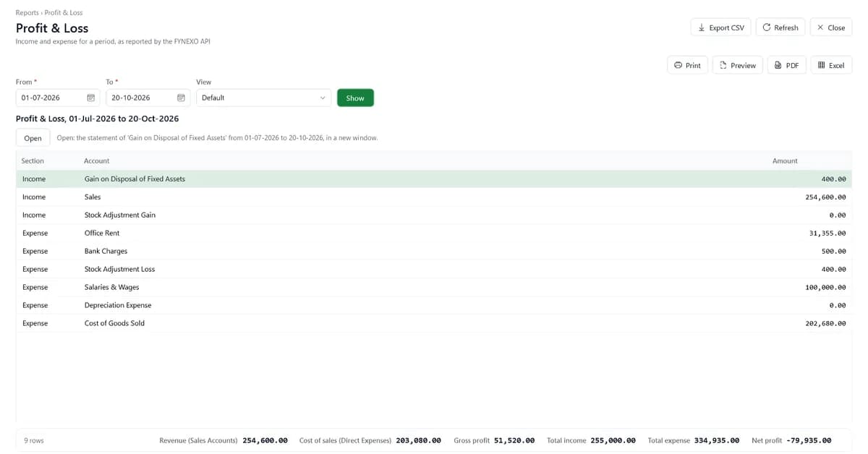Open the To date calendar picker
Screen dimensions: 868x454
click(182, 98)
